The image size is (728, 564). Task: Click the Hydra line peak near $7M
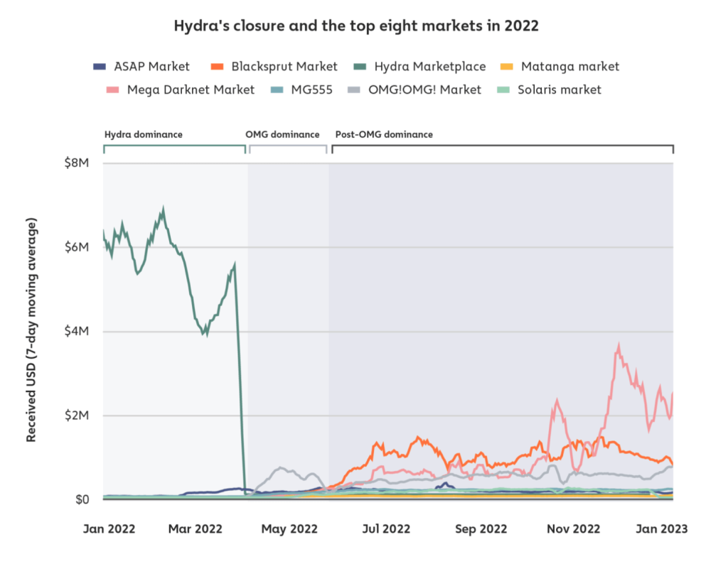[x=163, y=211]
